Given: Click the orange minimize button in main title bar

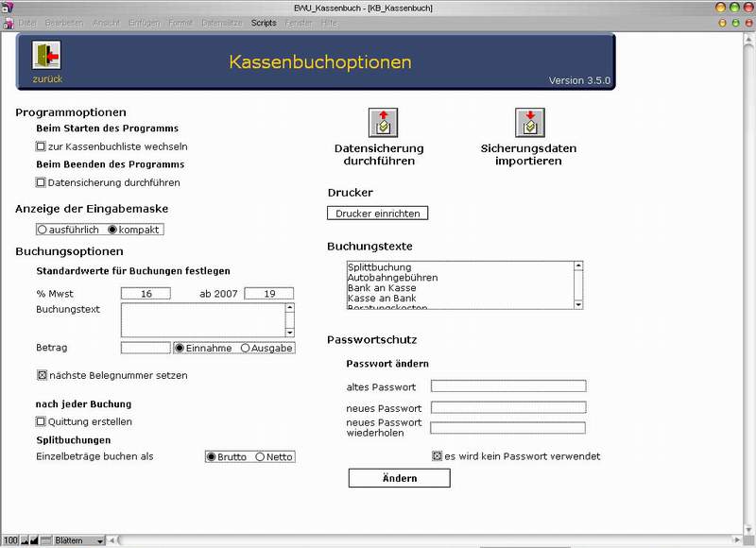Looking at the screenshot, I should point(721,8).
